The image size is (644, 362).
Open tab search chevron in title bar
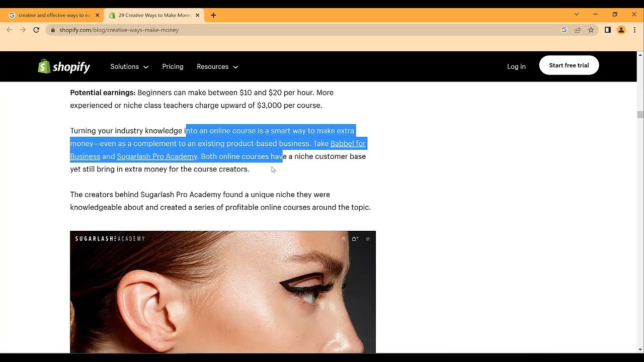click(577, 14)
